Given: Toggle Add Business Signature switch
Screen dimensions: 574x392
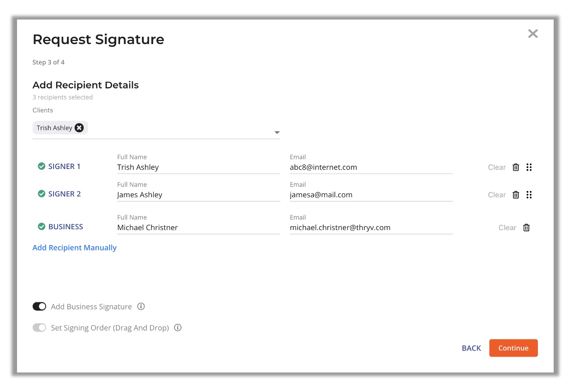Looking at the screenshot, I should [39, 306].
